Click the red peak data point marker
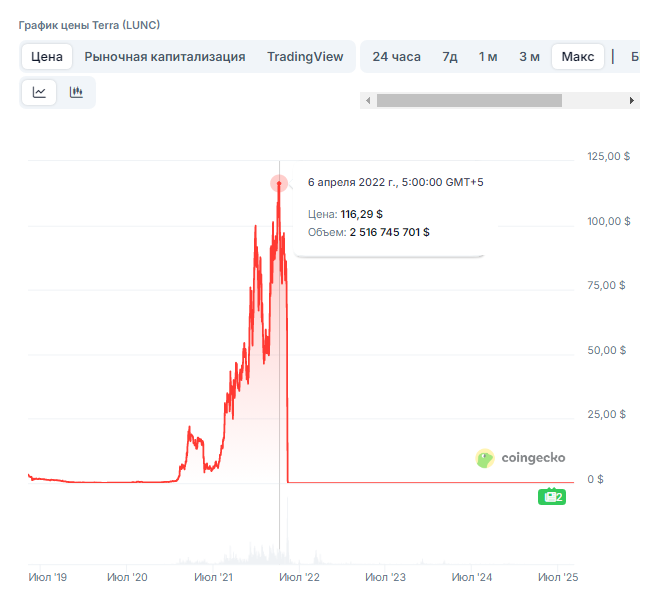655x599 pixels. click(x=279, y=183)
